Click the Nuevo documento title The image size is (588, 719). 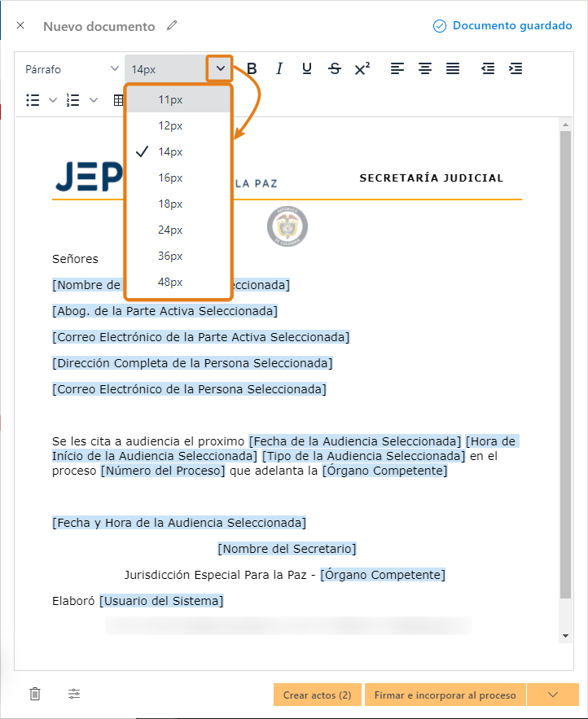point(99,27)
